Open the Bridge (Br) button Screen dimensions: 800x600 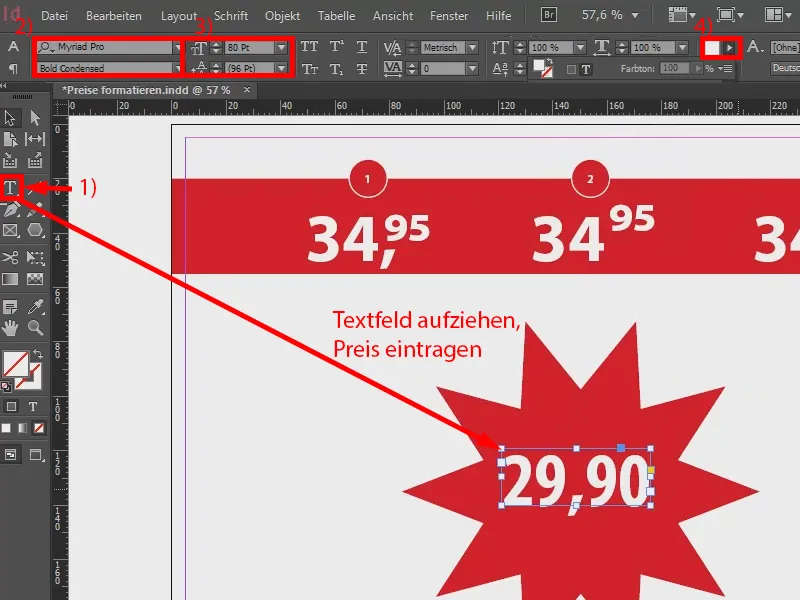(x=549, y=15)
